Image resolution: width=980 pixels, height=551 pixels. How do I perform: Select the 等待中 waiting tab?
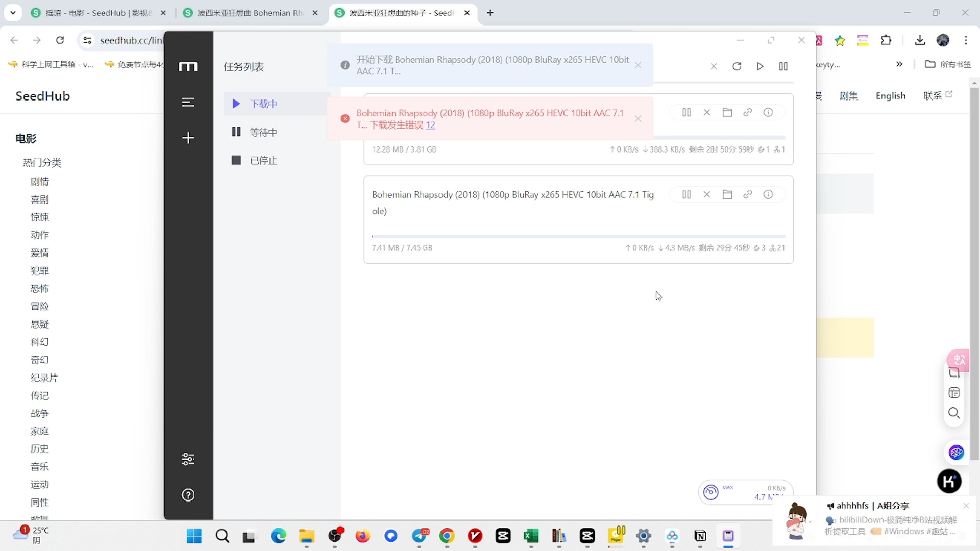[x=277, y=132]
